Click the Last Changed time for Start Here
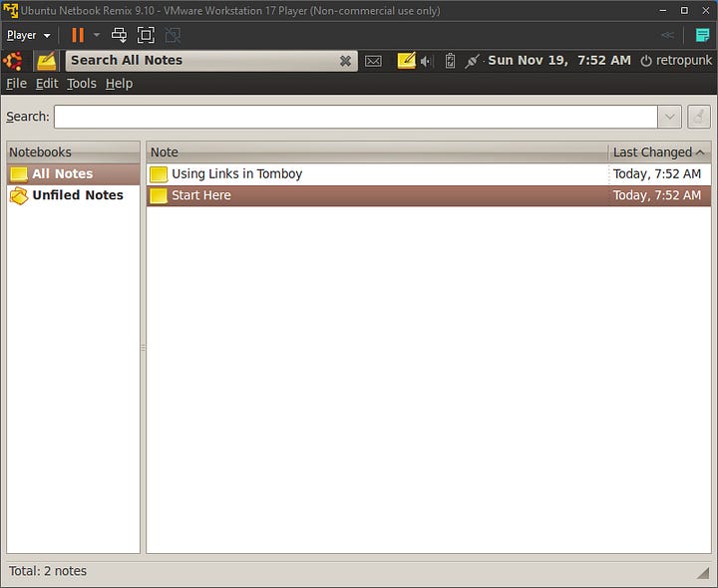The width and height of the screenshot is (718, 588). click(657, 195)
